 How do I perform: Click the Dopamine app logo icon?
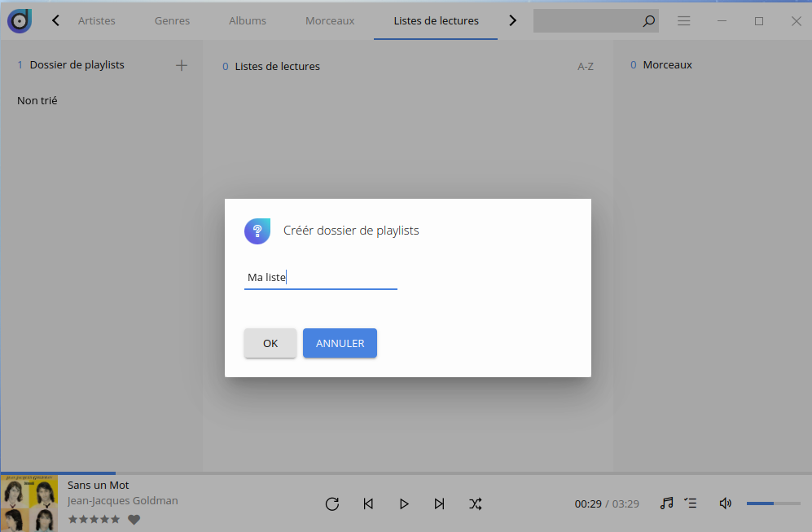(20, 21)
